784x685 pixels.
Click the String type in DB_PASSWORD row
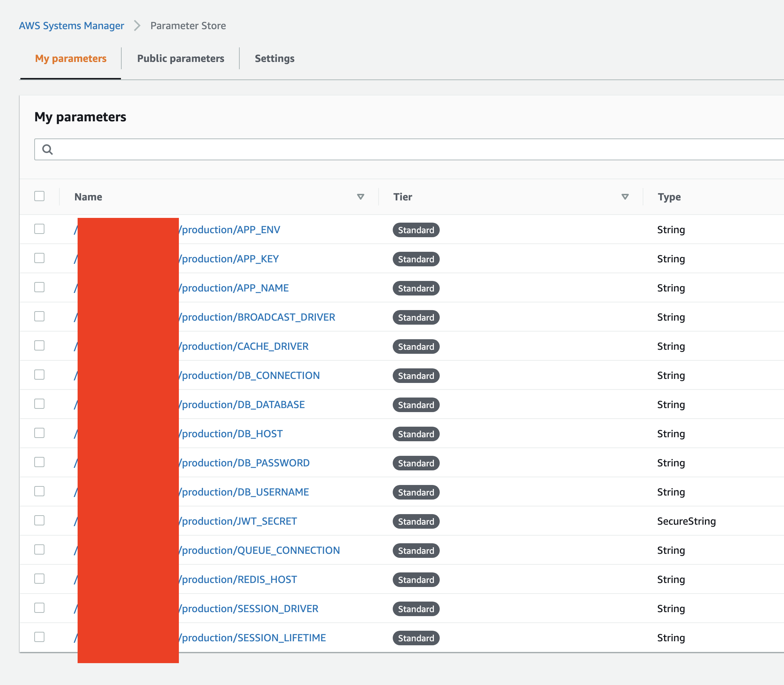pyautogui.click(x=671, y=463)
